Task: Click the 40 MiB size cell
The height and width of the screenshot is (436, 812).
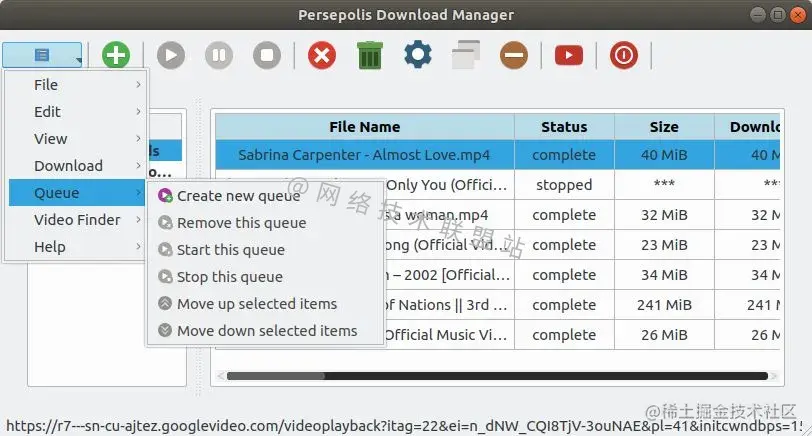Action: [664, 155]
